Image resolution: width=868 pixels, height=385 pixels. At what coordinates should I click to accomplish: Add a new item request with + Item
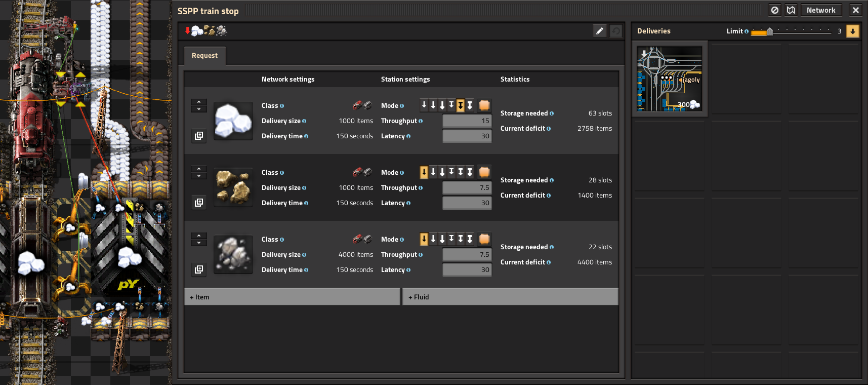pos(292,297)
